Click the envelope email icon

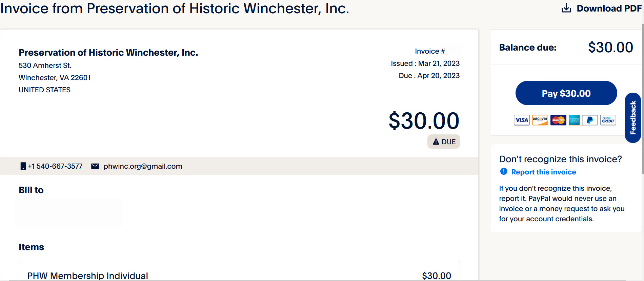[95, 166]
